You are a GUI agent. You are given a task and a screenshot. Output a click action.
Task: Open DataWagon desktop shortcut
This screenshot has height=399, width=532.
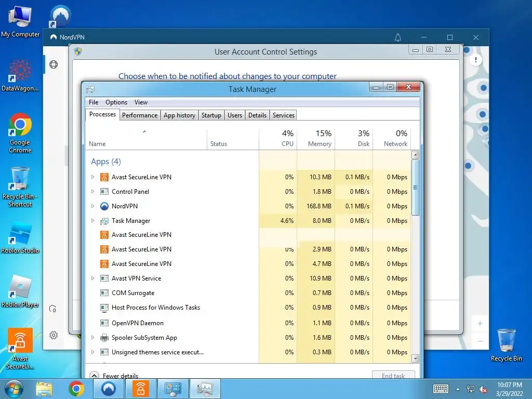point(20,75)
